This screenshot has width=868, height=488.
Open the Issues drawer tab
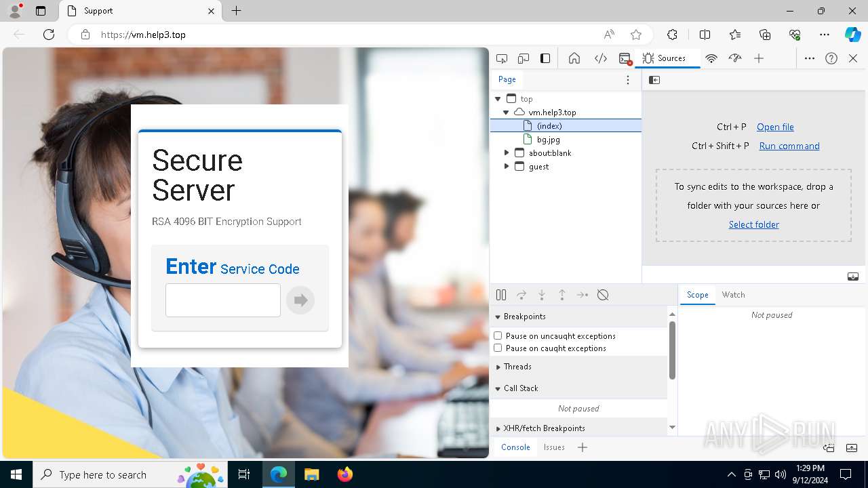(554, 447)
